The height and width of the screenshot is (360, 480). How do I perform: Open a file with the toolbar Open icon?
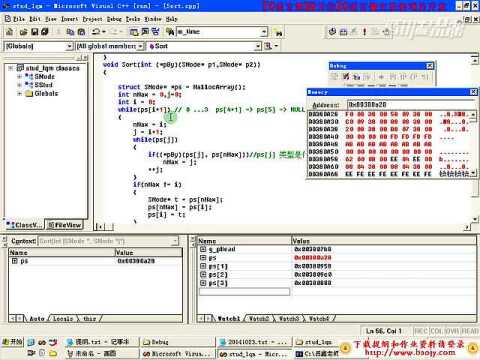click(x=23, y=32)
